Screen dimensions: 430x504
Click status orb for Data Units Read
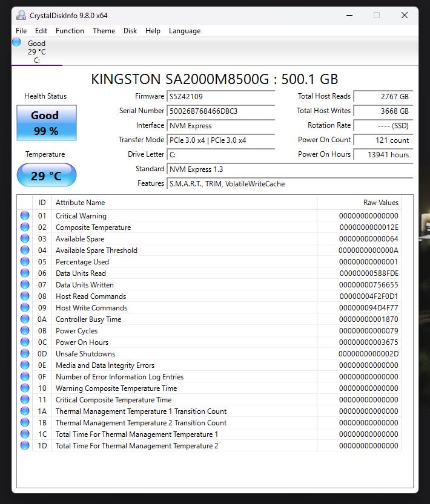tap(25, 273)
